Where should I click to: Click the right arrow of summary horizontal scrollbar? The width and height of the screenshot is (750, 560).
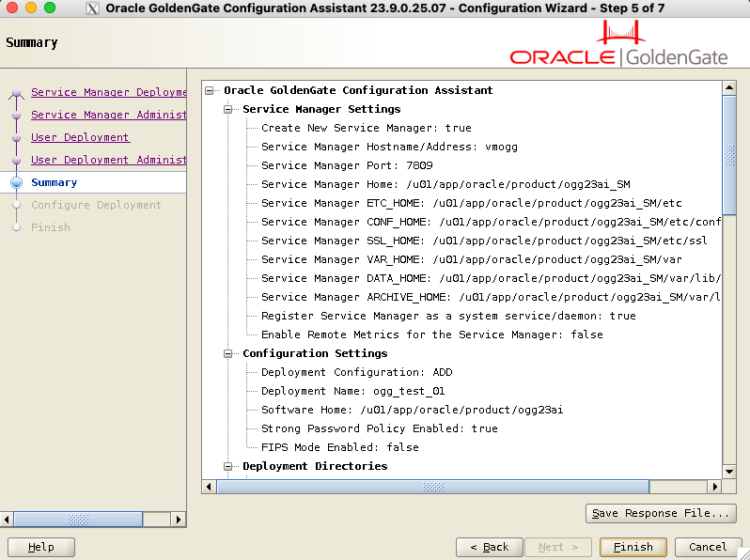(715, 487)
